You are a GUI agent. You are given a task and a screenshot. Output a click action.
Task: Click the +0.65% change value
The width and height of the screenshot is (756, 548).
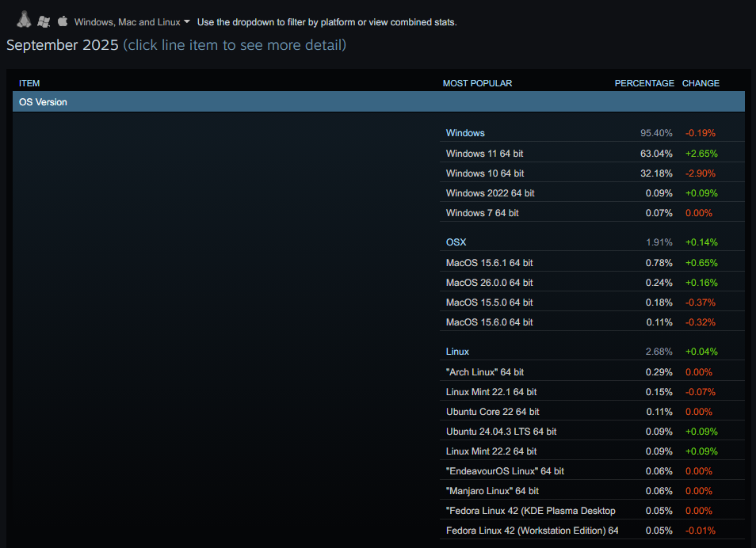click(x=701, y=263)
